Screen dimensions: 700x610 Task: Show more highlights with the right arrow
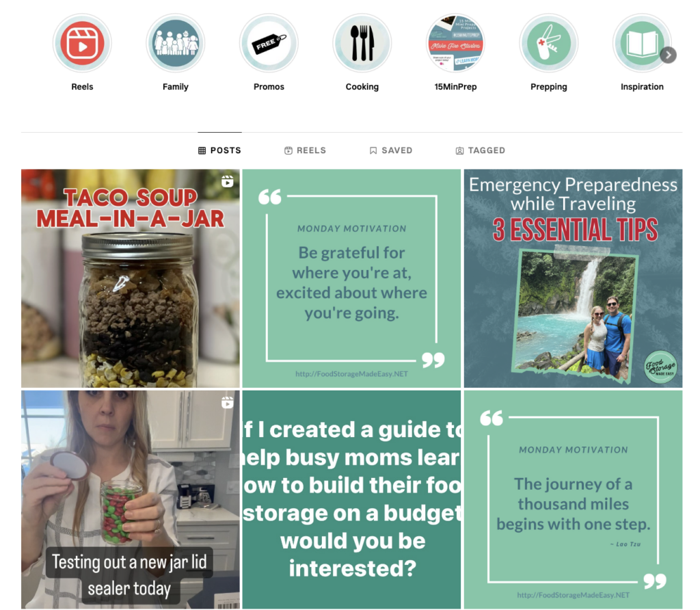(669, 55)
